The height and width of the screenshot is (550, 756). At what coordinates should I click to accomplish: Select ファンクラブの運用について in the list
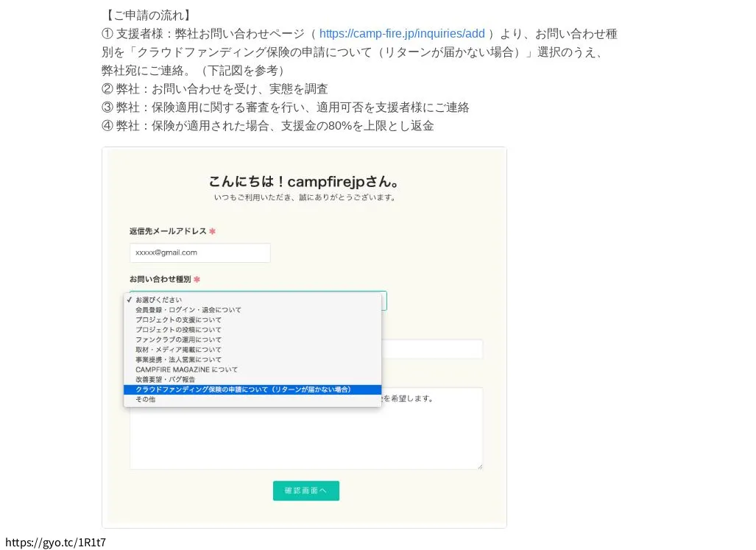(178, 340)
